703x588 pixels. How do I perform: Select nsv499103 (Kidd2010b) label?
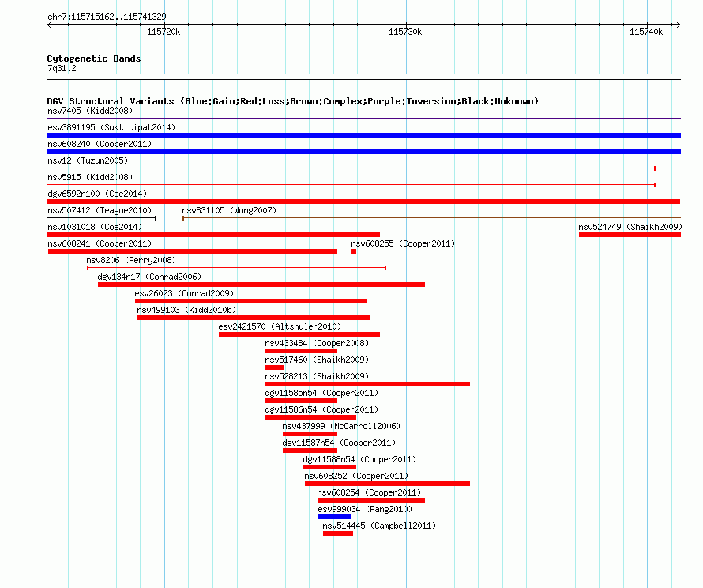tap(186, 310)
